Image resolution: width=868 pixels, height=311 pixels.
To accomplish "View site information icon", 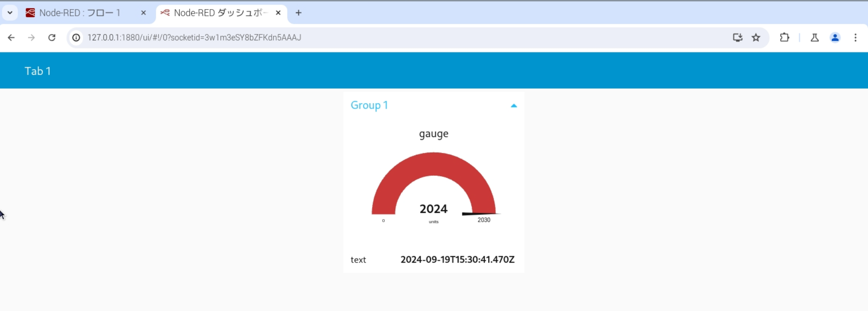I will (77, 38).
